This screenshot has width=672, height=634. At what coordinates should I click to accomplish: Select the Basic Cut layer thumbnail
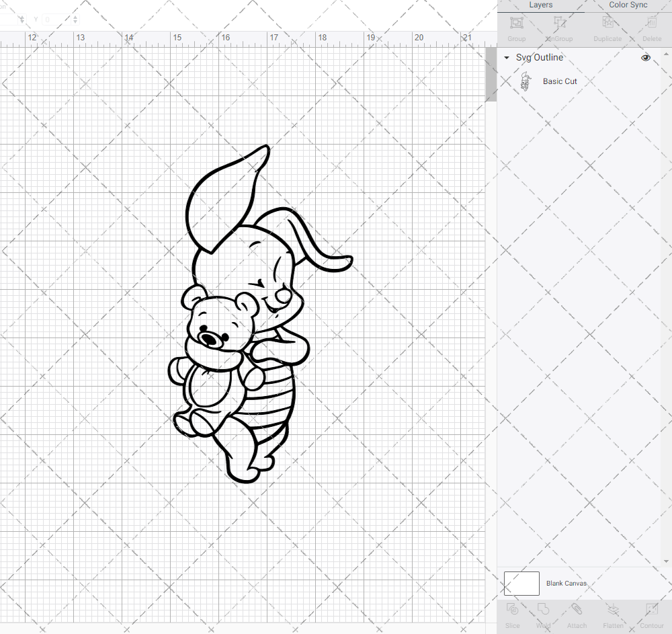[526, 81]
